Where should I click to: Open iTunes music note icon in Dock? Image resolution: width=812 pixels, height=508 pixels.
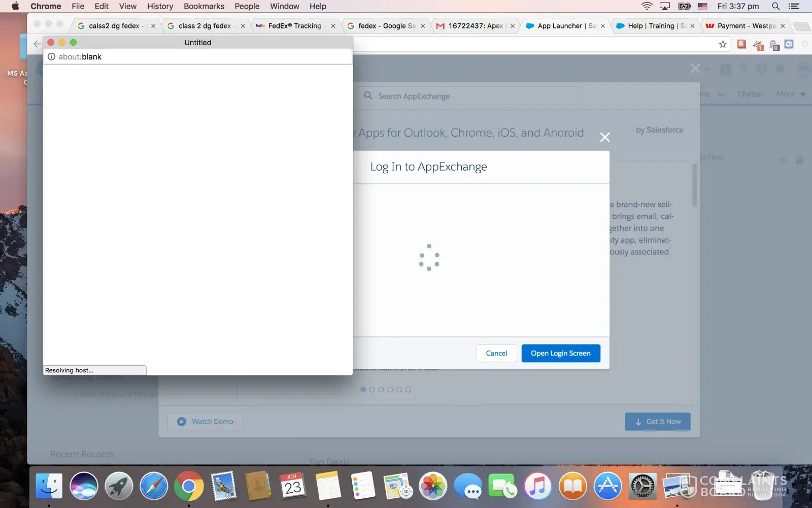point(537,486)
